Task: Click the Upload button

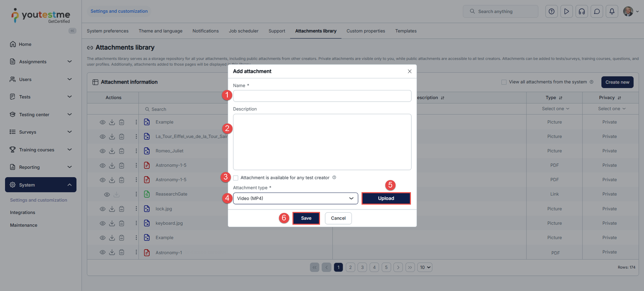Action: point(386,198)
